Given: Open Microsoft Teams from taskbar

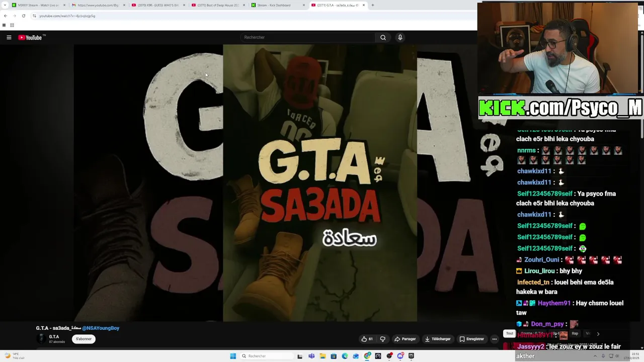Looking at the screenshot, I should pyautogui.click(x=311, y=356).
